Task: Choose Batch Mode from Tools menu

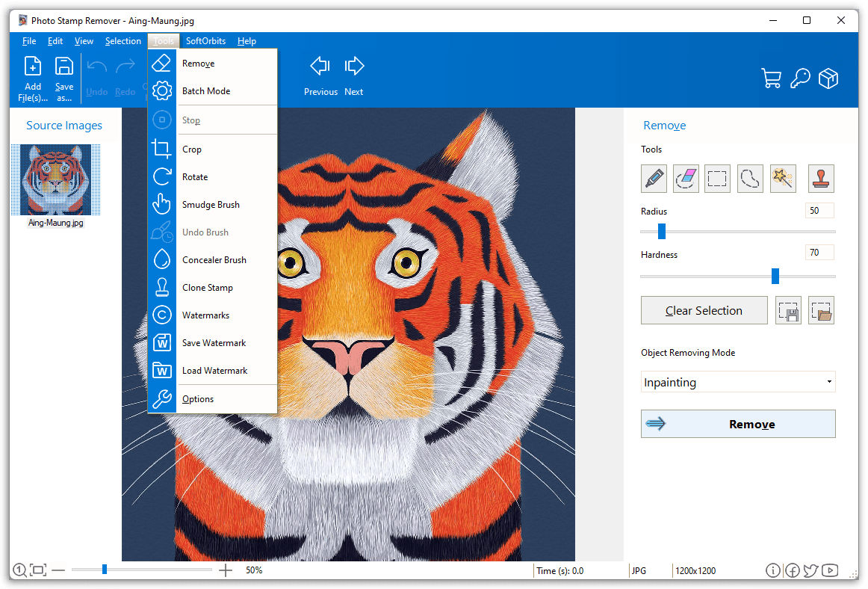Action: point(213,91)
